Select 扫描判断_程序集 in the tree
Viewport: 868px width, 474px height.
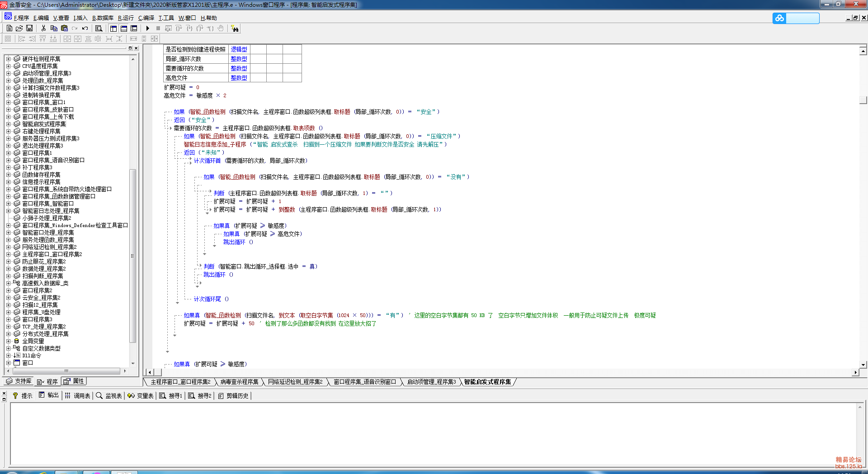(42, 276)
